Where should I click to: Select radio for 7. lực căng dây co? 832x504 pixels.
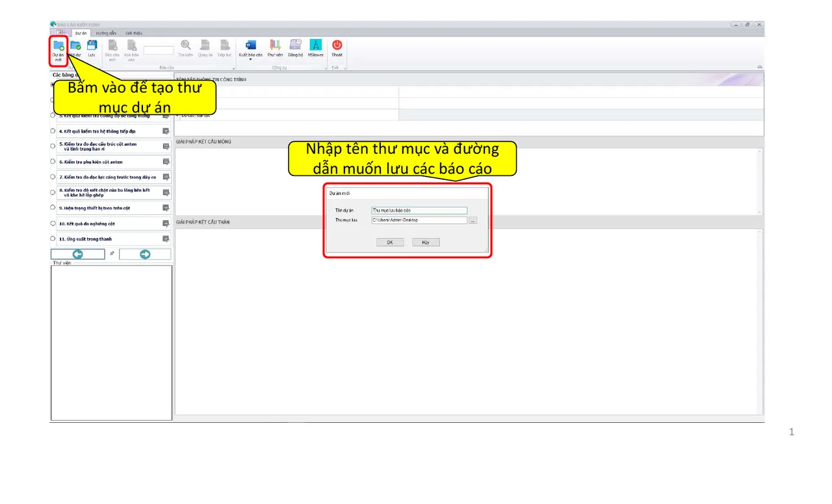[53, 177]
